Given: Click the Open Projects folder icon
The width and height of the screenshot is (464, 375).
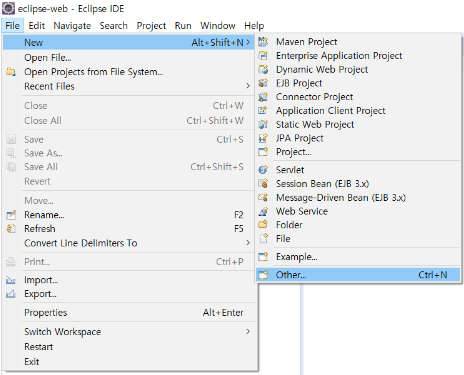Looking at the screenshot, I should coord(11,72).
